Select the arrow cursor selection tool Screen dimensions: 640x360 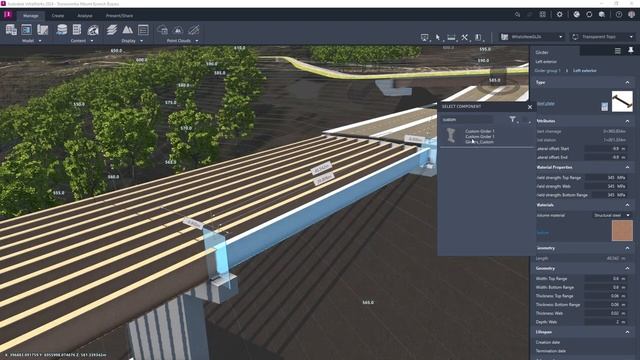[438, 37]
